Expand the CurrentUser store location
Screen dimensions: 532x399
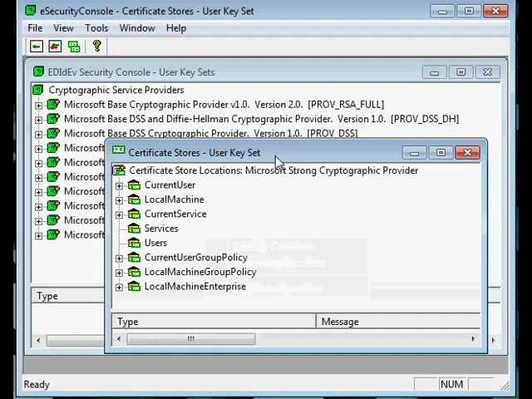pos(119,186)
